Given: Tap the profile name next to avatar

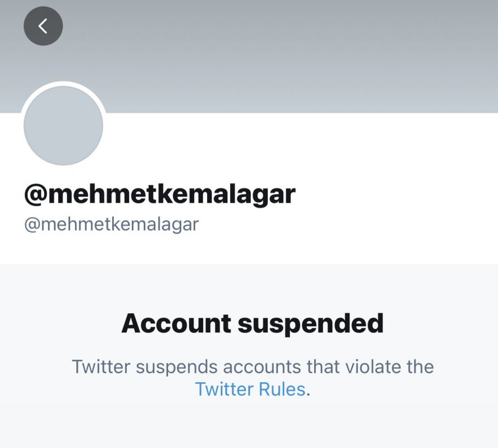Looking at the screenshot, I should point(160,194).
